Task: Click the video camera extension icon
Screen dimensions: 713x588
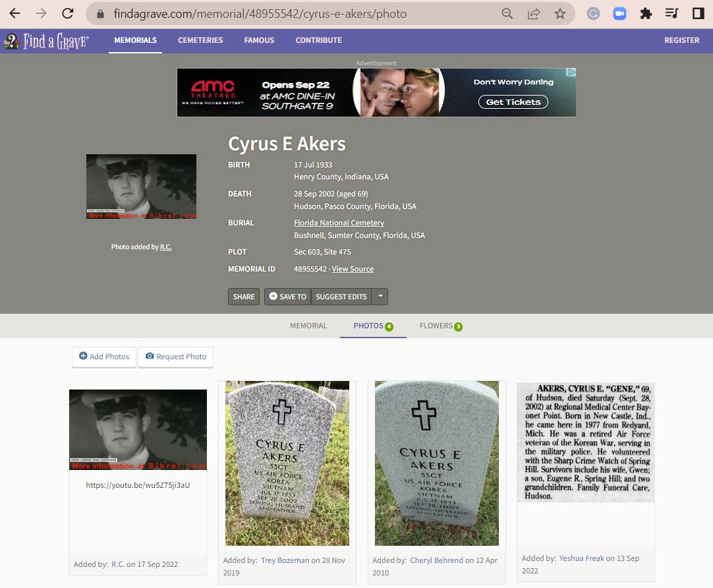Action: [x=619, y=13]
